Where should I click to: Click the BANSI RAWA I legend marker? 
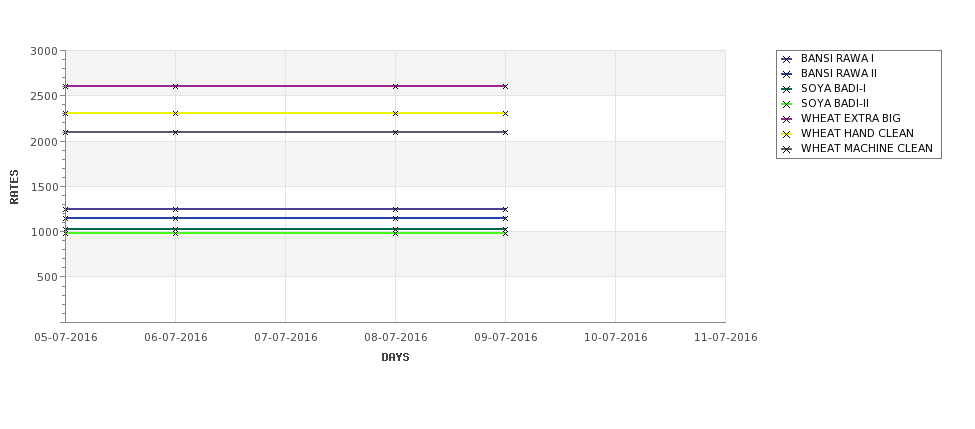point(787,59)
